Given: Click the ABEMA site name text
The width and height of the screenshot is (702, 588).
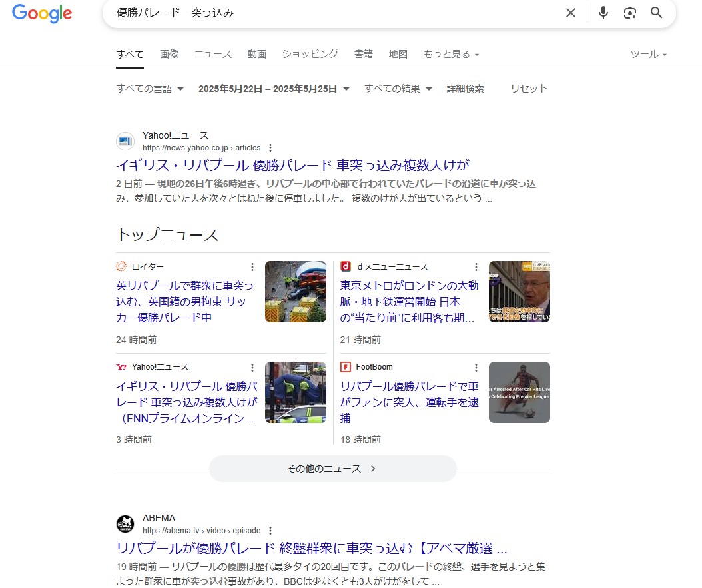Looking at the screenshot, I should click(159, 518).
